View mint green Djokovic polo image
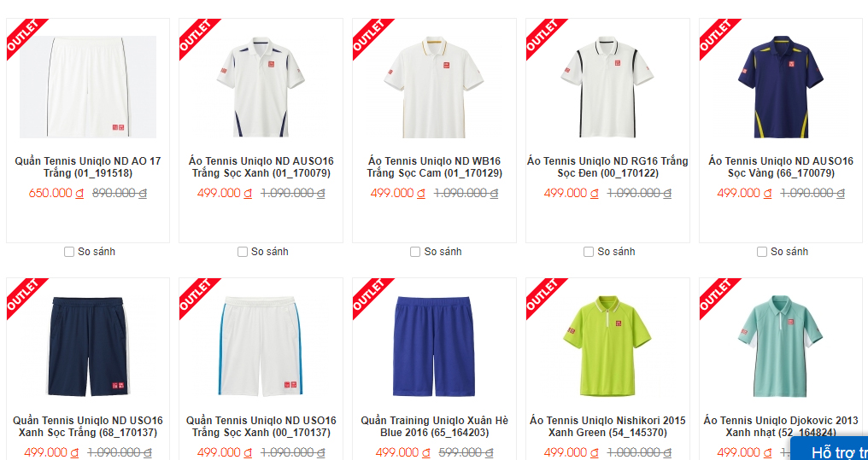The width and height of the screenshot is (868, 460). click(x=781, y=346)
